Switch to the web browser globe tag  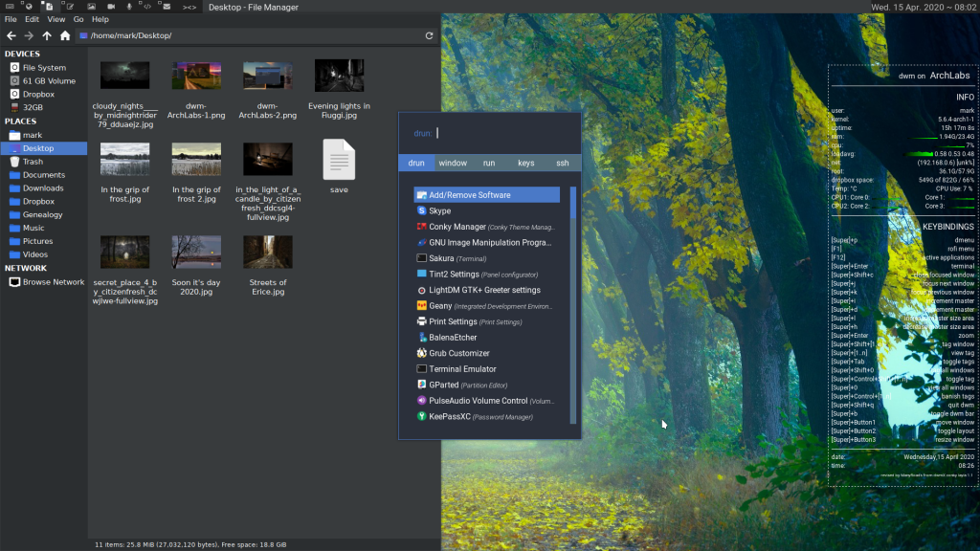point(29,7)
